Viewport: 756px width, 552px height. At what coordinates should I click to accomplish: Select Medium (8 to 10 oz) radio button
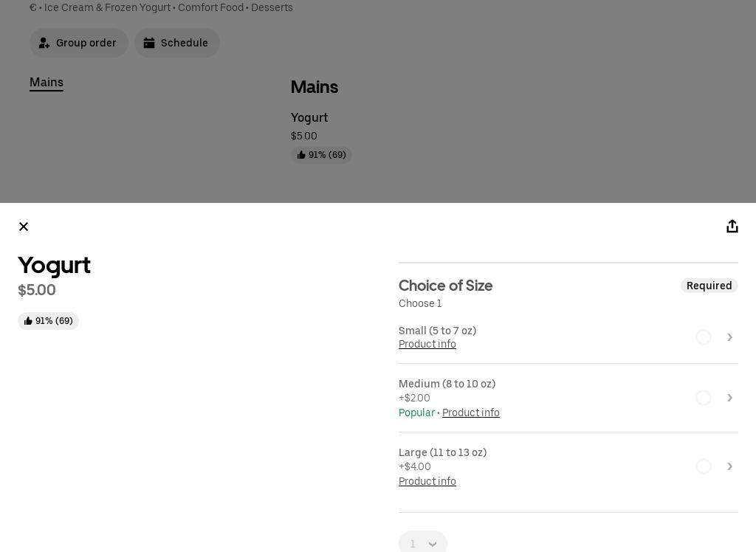click(704, 398)
